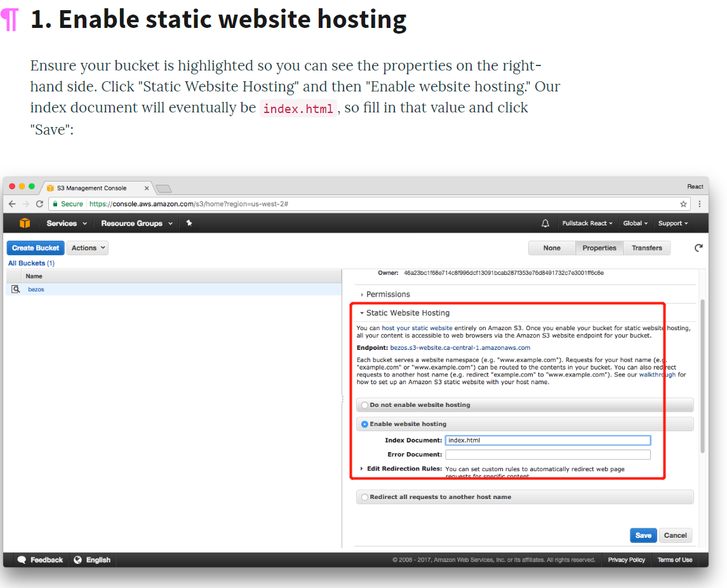Viewport: 727px width, 588px height.
Task: Open the Support dropdown
Action: coord(673,223)
